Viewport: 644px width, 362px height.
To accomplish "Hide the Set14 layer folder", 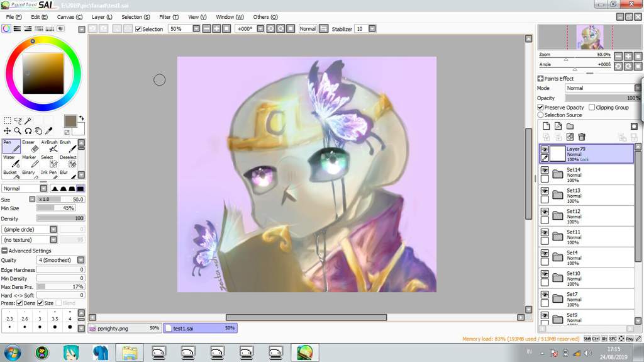I will coord(545,171).
